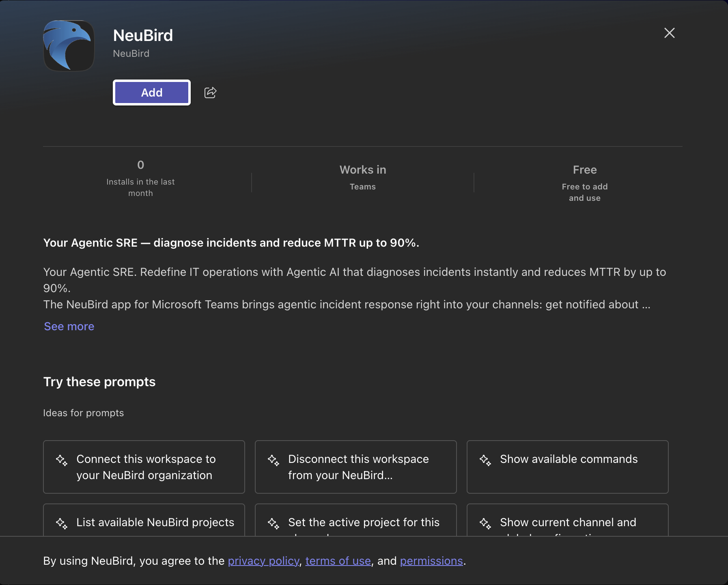Image resolution: width=728 pixels, height=585 pixels.
Task: Open the privacy policy link
Action: pyautogui.click(x=263, y=561)
